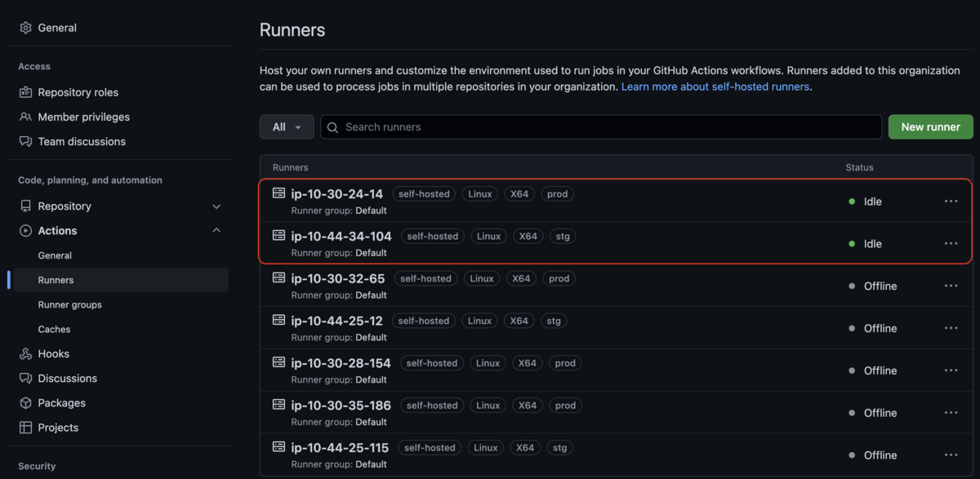The width and height of the screenshot is (980, 479).
Task: Click the Repository icon in sidebar
Action: coord(25,206)
